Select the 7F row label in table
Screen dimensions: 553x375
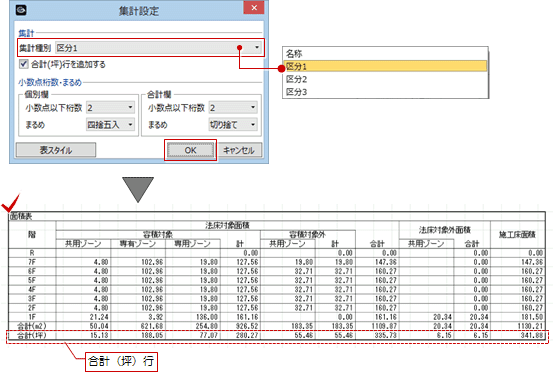click(x=32, y=262)
